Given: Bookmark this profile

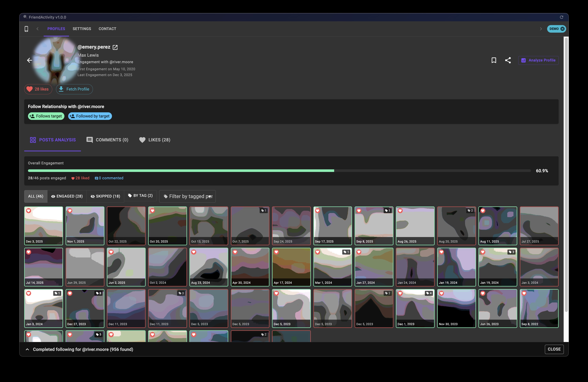Looking at the screenshot, I should 494,60.
